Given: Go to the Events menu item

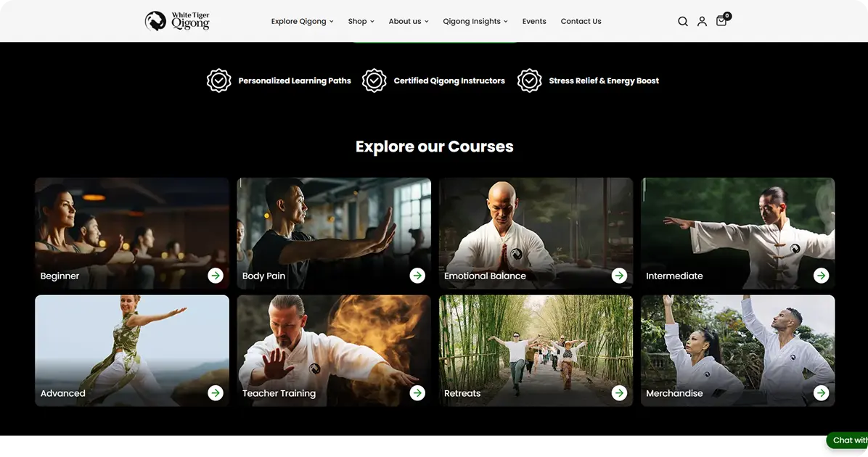Looking at the screenshot, I should point(534,22).
